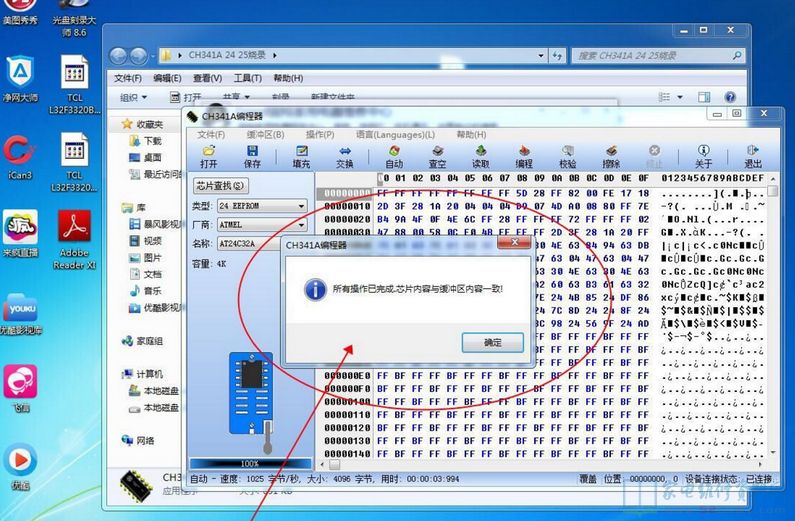Click the programmer adapter board image

[x=251, y=393]
